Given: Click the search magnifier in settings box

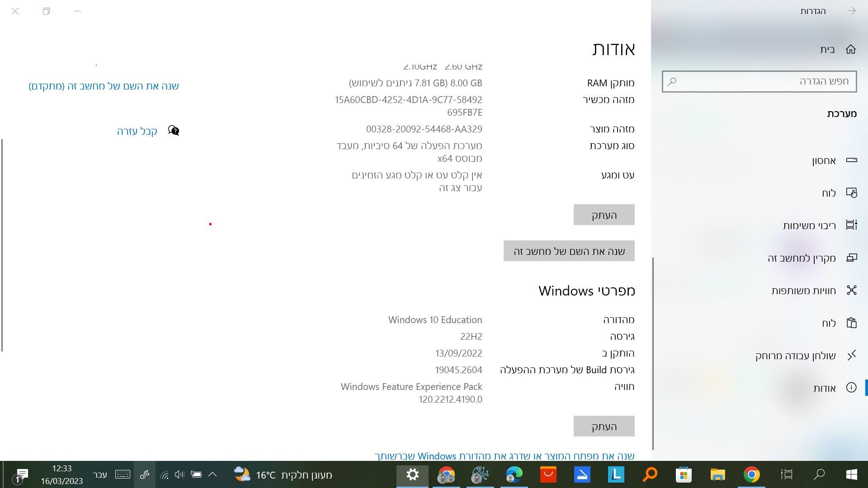Looking at the screenshot, I should click(x=672, y=81).
